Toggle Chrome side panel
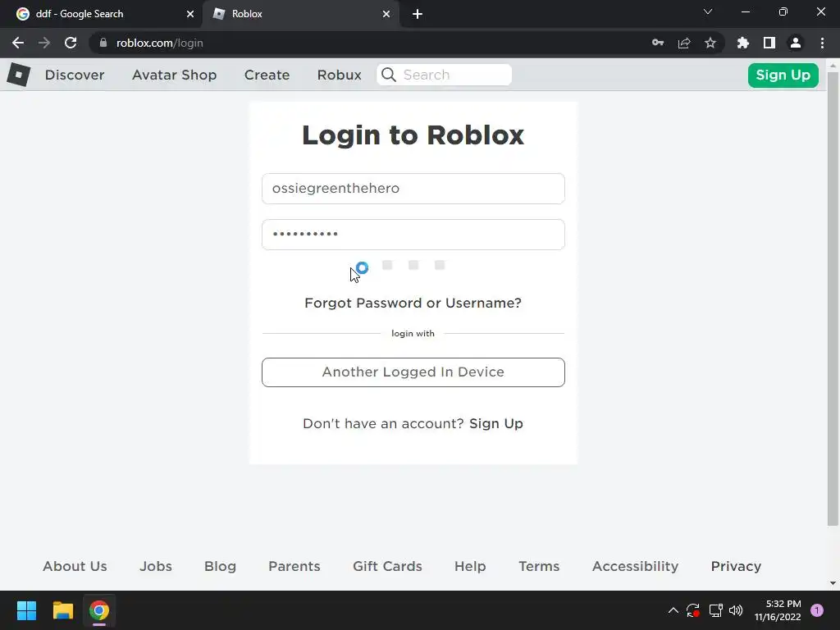This screenshot has width=840, height=630. [x=769, y=43]
